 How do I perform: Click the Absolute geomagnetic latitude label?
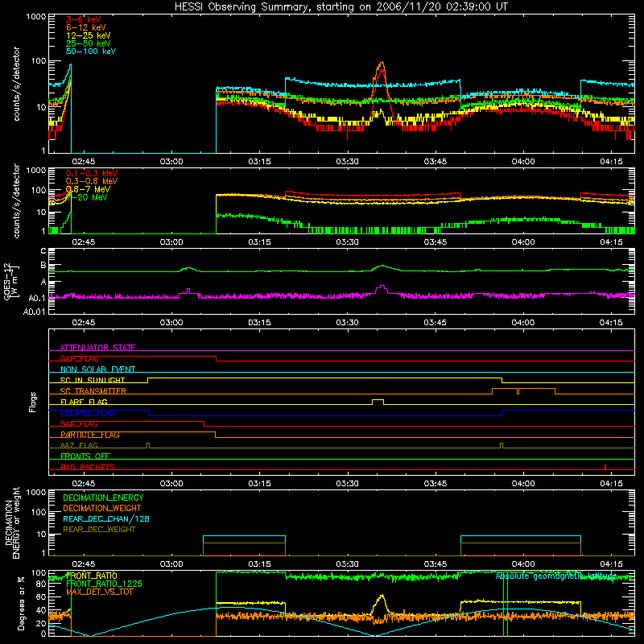(556, 576)
